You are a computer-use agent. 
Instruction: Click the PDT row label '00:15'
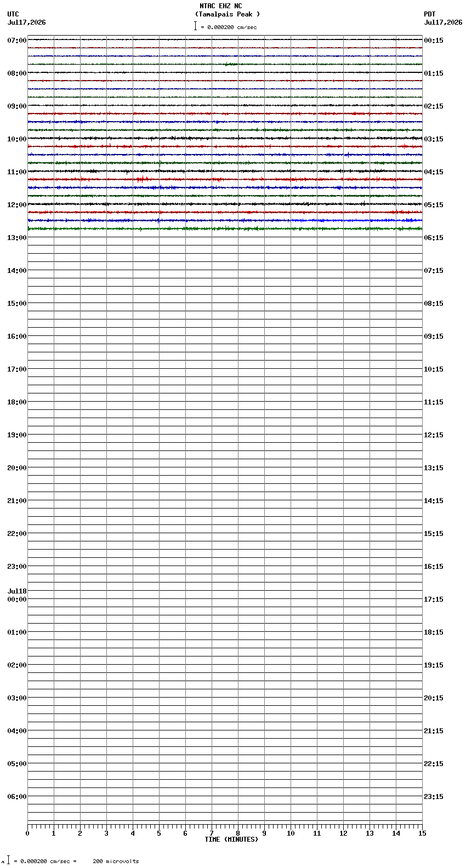(434, 41)
